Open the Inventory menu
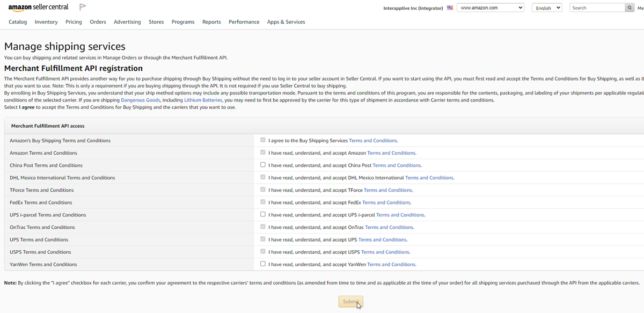644x313 pixels. tap(46, 22)
